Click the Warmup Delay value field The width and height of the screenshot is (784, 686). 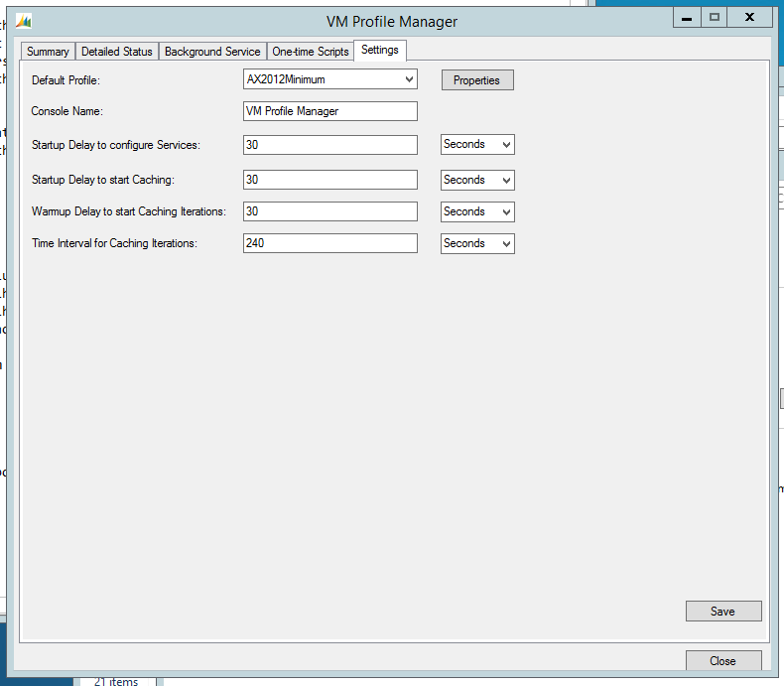[330, 211]
